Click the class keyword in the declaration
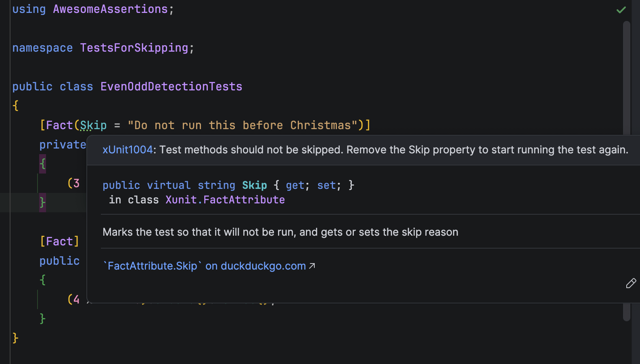Image resolution: width=640 pixels, height=364 pixels. (x=76, y=87)
